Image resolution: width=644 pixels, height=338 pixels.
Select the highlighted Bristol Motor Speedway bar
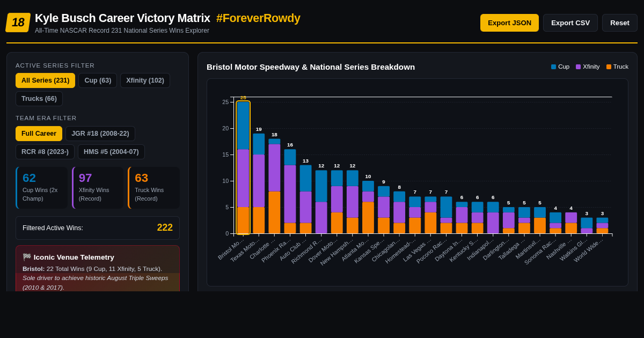pos(243,167)
